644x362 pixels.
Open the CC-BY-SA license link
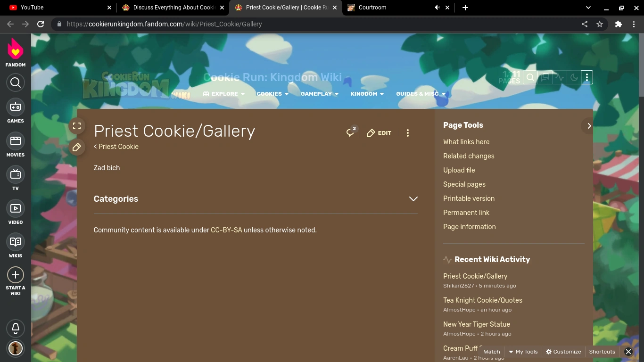226,230
